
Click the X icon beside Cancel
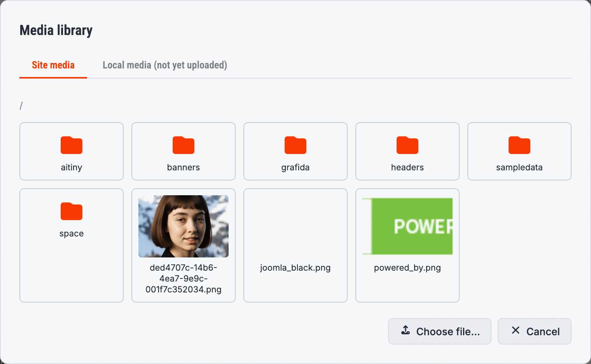pyautogui.click(x=516, y=330)
